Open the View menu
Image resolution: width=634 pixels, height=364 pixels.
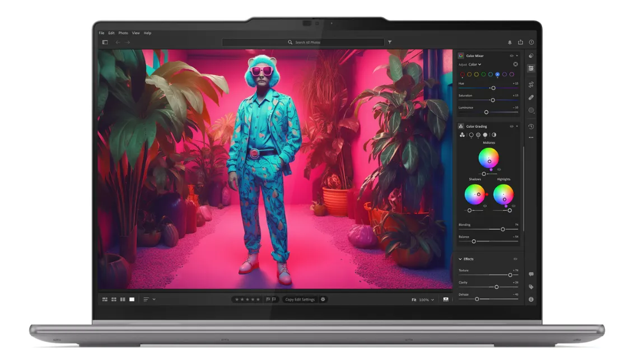pyautogui.click(x=136, y=33)
